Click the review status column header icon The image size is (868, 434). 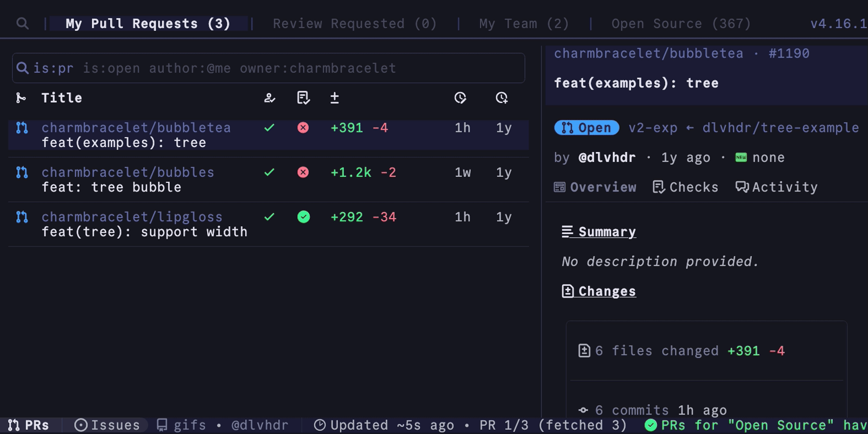click(x=270, y=98)
